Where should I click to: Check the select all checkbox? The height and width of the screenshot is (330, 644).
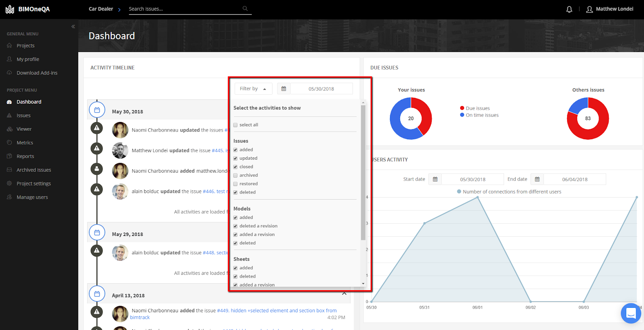[235, 125]
